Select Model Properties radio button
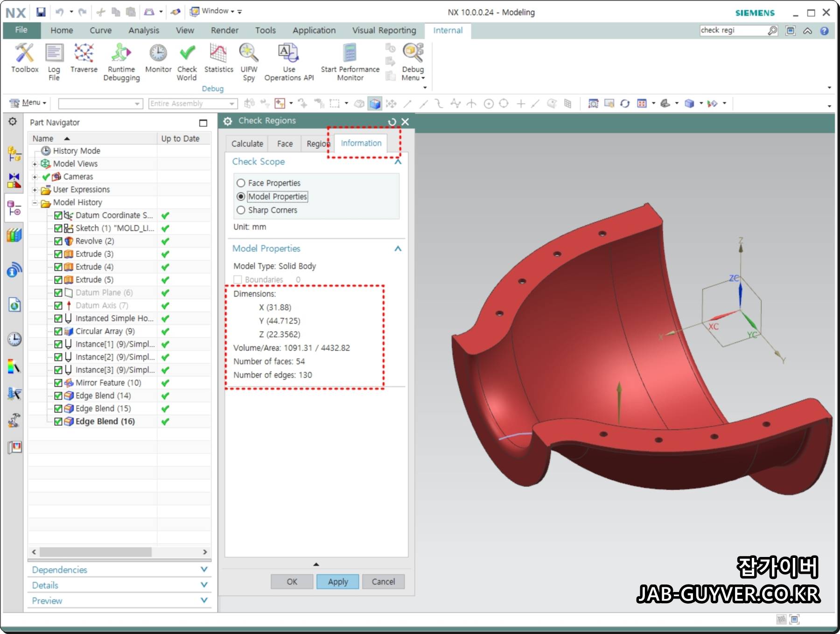This screenshot has height=634, width=840. (x=241, y=197)
